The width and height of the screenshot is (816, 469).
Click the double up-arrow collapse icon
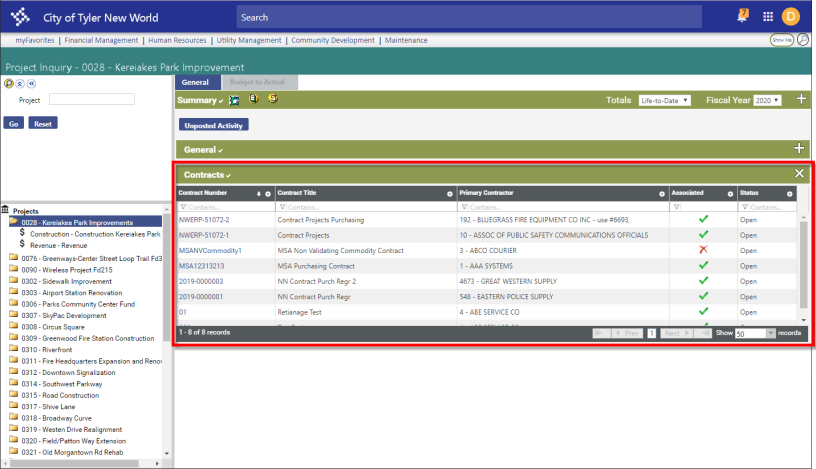coord(20,83)
